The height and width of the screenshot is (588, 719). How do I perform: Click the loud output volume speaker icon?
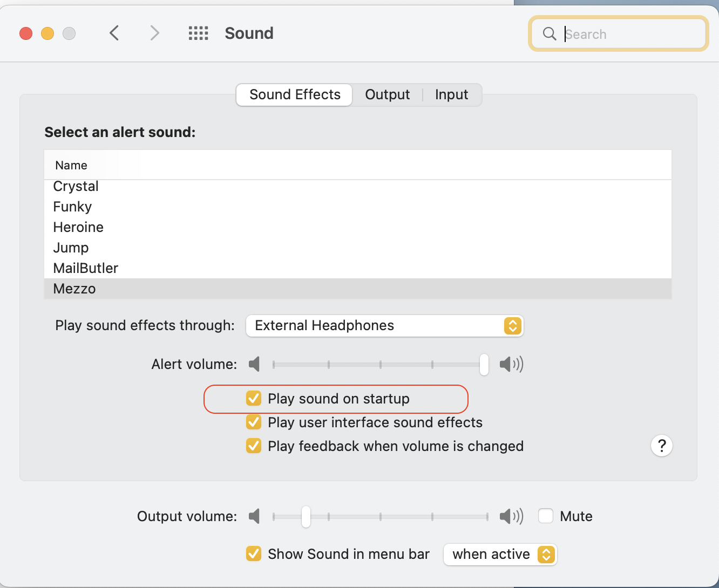pos(511,516)
